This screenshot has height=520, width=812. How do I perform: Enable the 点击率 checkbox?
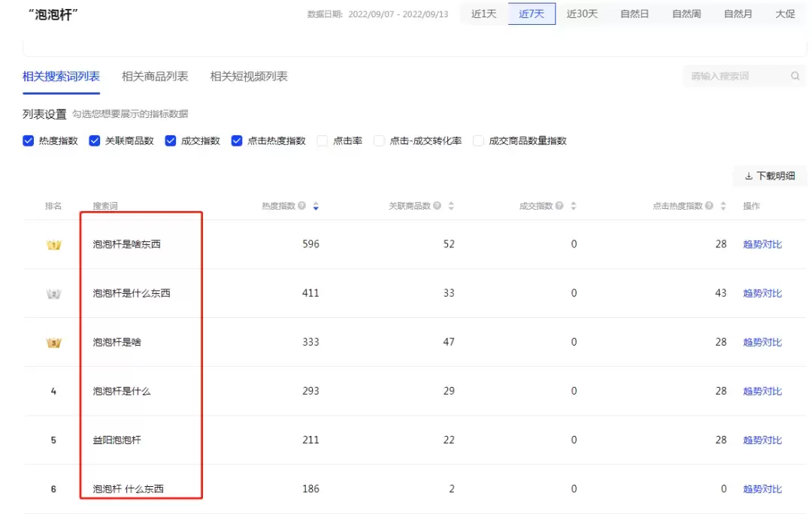coord(323,141)
